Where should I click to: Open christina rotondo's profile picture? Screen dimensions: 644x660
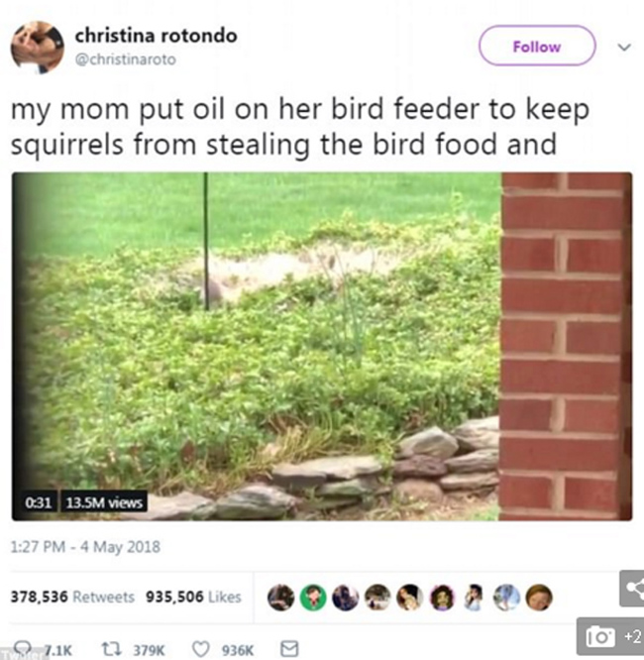click(37, 48)
